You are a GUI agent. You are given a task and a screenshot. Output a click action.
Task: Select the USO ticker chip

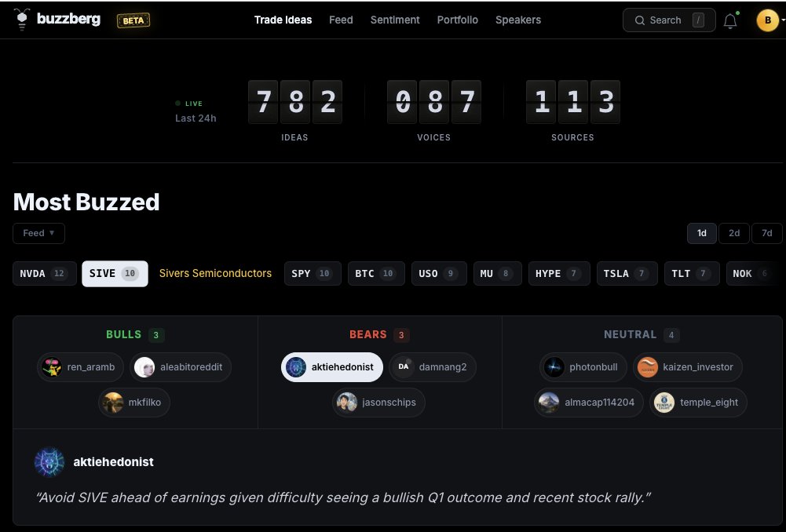click(x=439, y=274)
